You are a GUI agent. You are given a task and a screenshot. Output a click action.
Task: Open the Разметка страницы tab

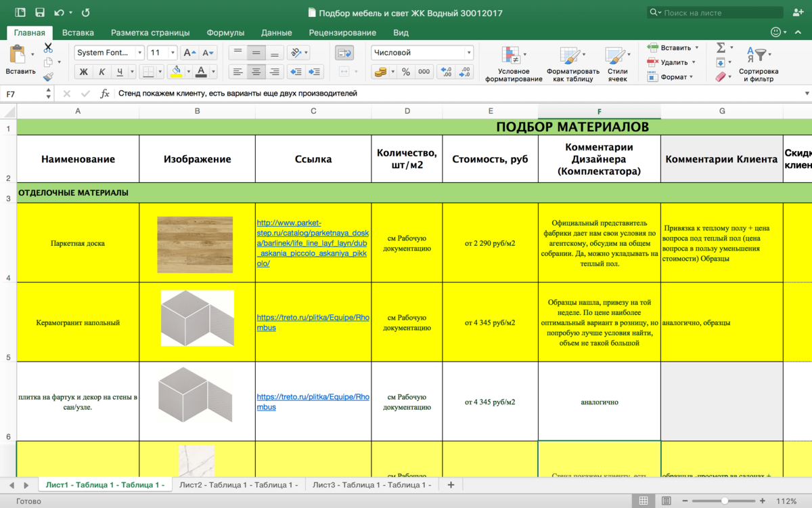coord(150,33)
